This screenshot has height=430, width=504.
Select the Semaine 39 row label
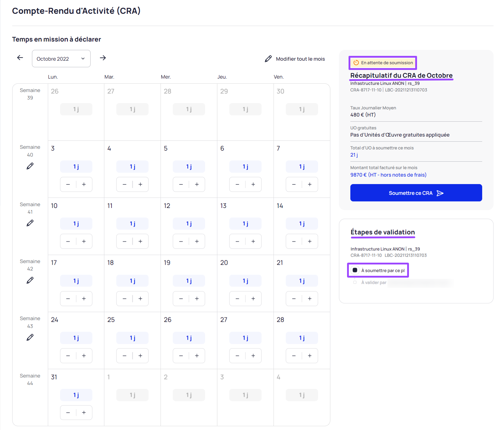30,94
